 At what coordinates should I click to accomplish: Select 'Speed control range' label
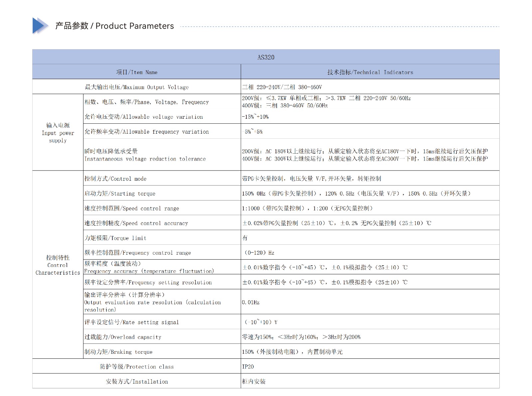pos(132,208)
